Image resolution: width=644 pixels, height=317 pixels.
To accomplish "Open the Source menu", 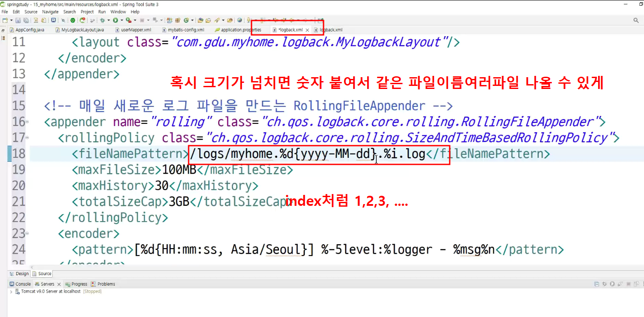I will [x=31, y=12].
